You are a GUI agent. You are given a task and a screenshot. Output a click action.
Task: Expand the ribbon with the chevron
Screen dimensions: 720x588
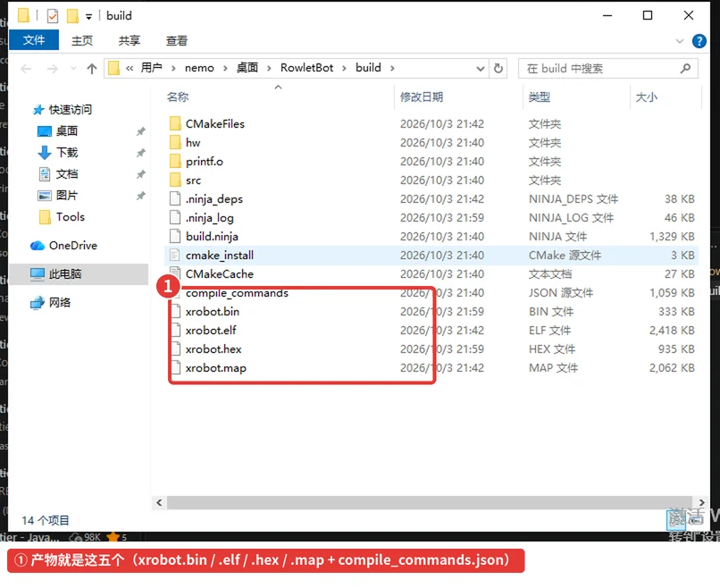point(680,41)
